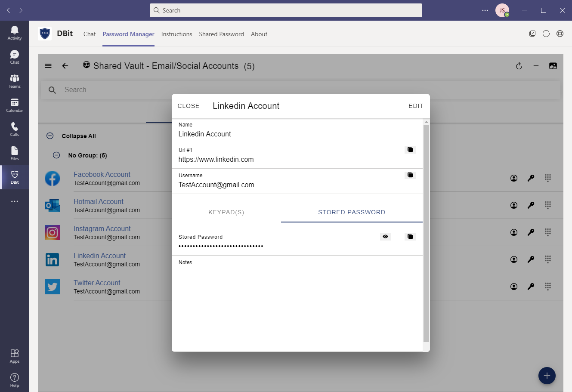Open the Linkedin Account entry in the list

point(99,256)
